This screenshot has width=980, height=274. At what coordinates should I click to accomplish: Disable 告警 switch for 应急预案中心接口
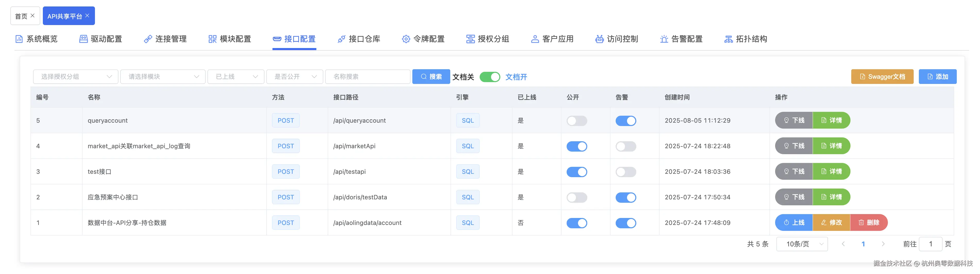coord(626,197)
